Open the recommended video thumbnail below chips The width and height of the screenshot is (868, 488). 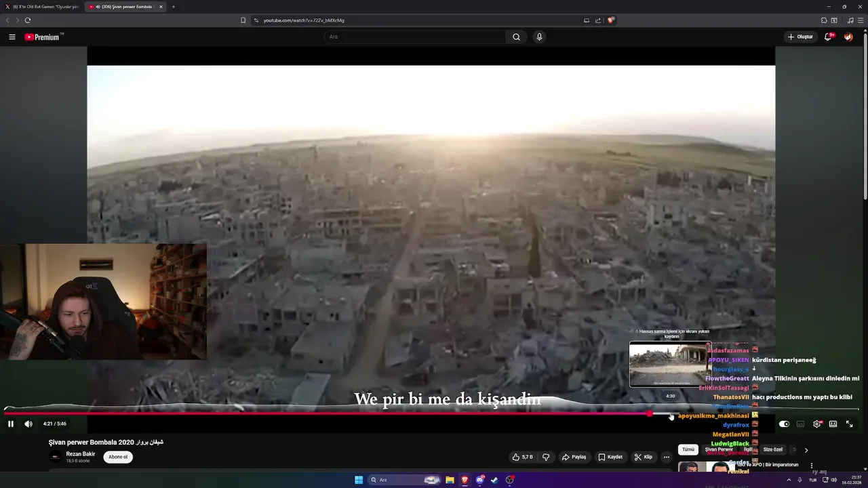(x=708, y=468)
